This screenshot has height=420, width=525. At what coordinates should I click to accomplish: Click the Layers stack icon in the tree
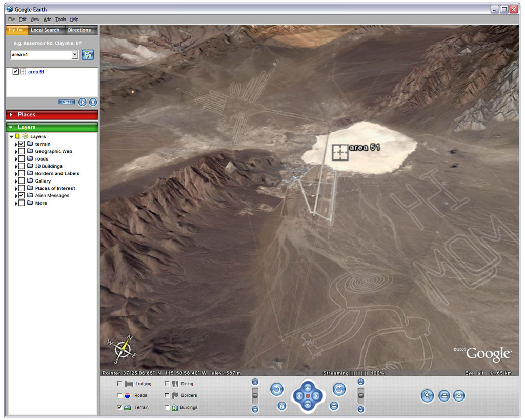pyautogui.click(x=25, y=136)
